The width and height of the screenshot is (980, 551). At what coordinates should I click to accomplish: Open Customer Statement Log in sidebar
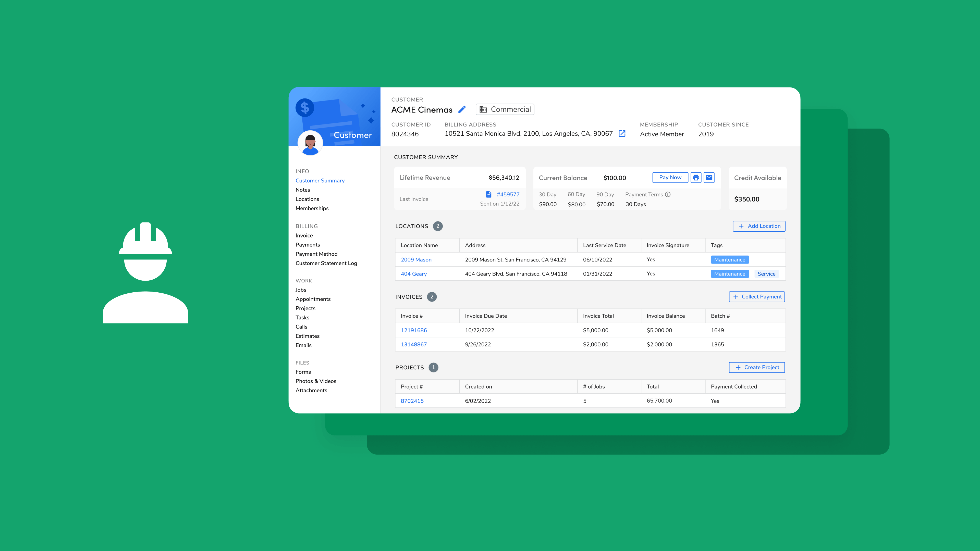coord(326,263)
